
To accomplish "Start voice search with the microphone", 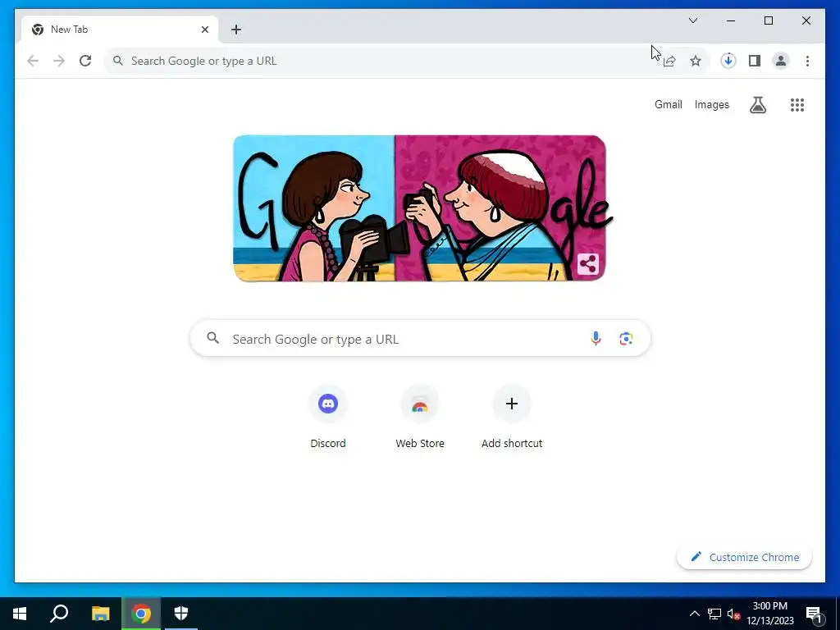I will (x=596, y=338).
